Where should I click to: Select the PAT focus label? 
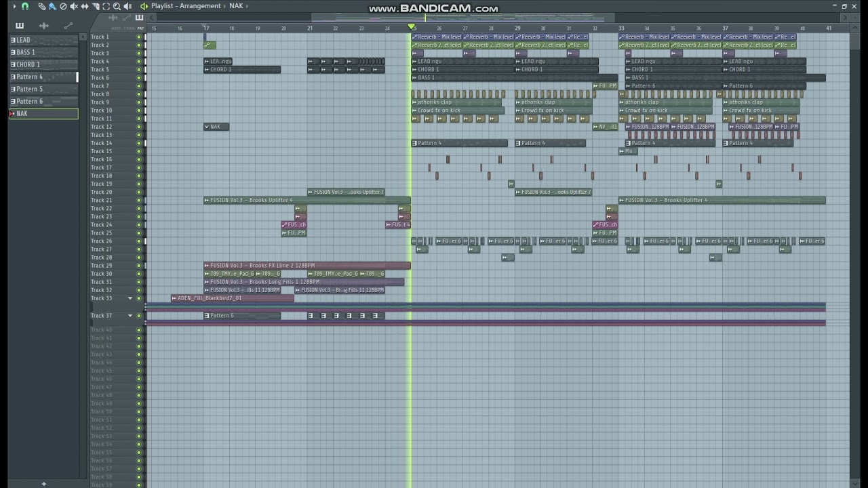coord(140,28)
